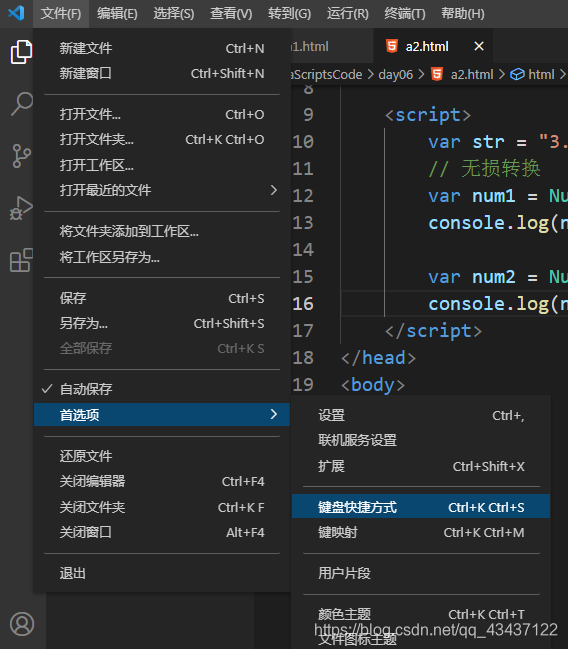The width and height of the screenshot is (568, 649).
Task: Open the 终端(T) menu
Action: tap(404, 14)
